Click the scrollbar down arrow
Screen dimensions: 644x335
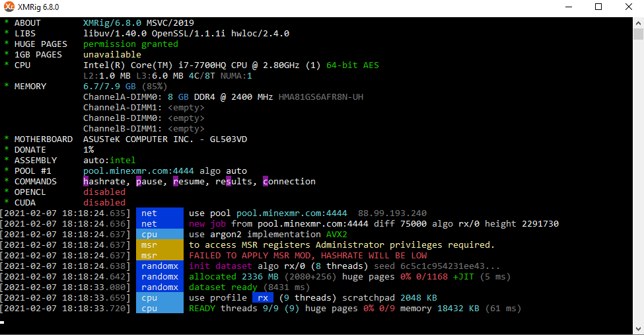coord(638,329)
